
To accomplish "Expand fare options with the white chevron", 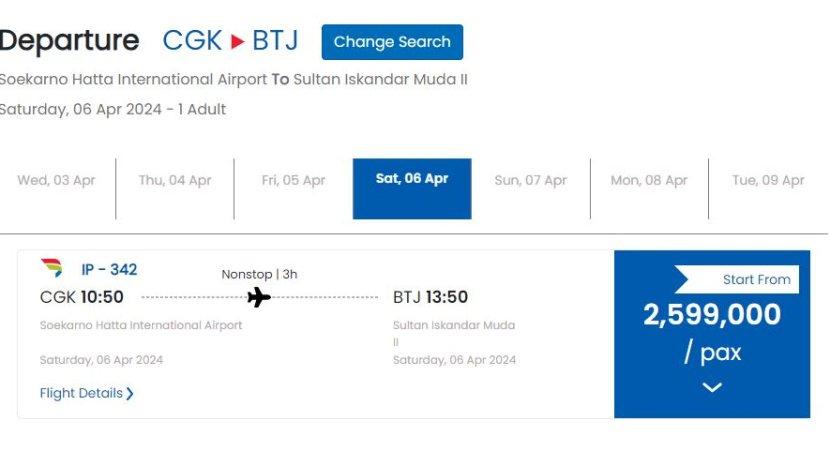I will pos(712,387).
